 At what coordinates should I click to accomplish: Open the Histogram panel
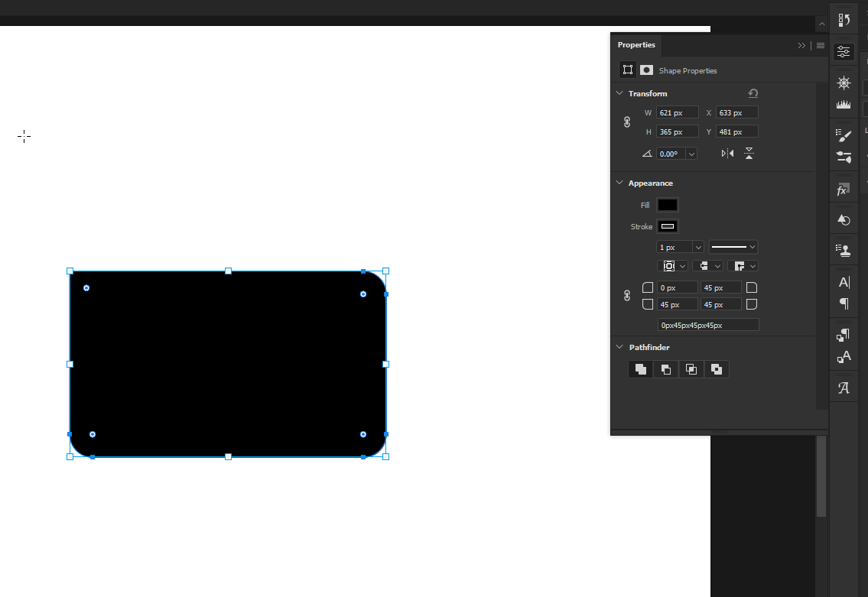coord(844,104)
